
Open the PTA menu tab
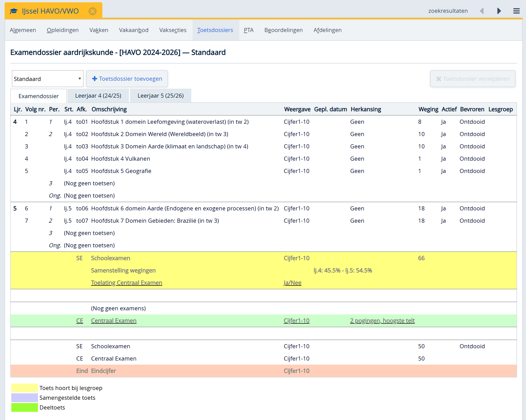[x=249, y=30]
